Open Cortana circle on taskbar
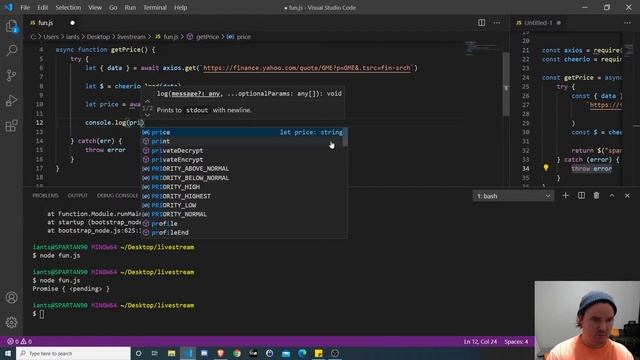The width and height of the screenshot is (640, 360). 138,353
